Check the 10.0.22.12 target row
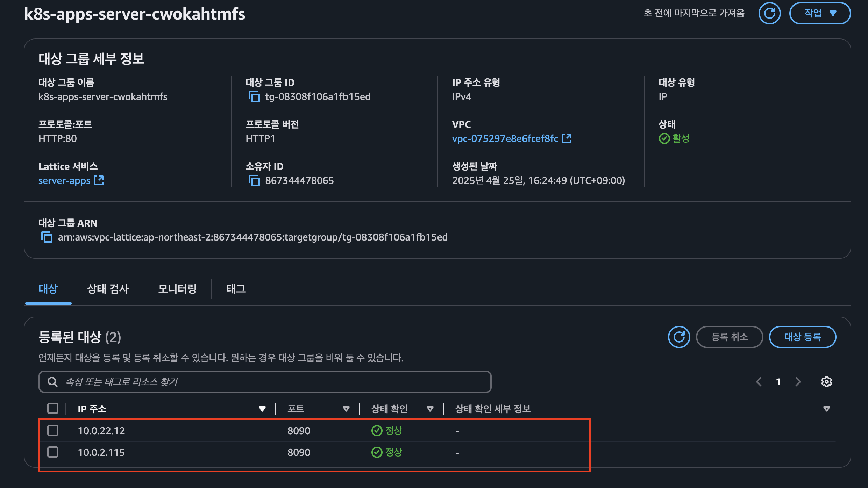 point(53,430)
